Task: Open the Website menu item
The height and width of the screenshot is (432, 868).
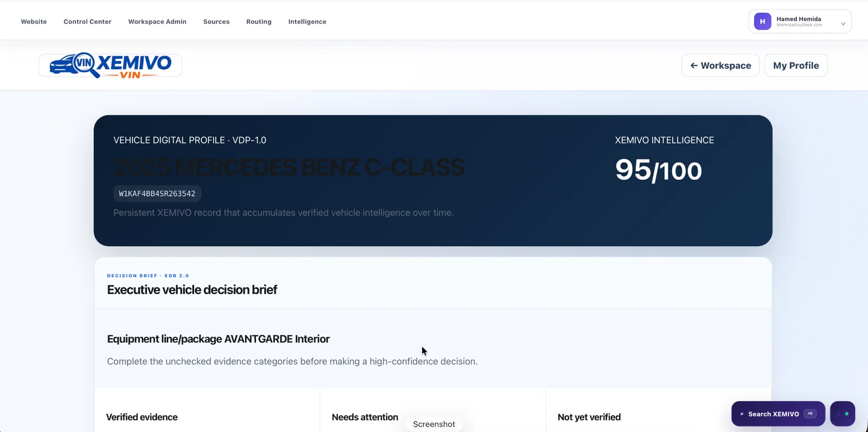Action: [x=34, y=22]
